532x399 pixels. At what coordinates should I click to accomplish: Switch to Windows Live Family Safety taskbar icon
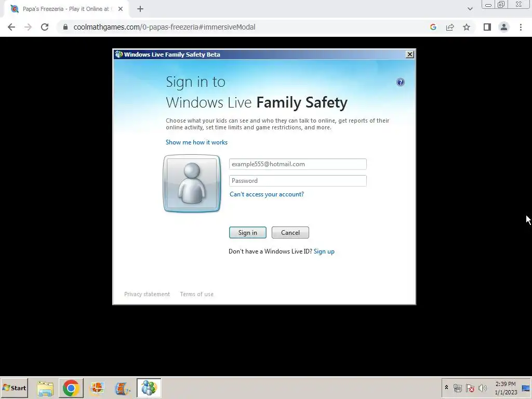(x=149, y=388)
